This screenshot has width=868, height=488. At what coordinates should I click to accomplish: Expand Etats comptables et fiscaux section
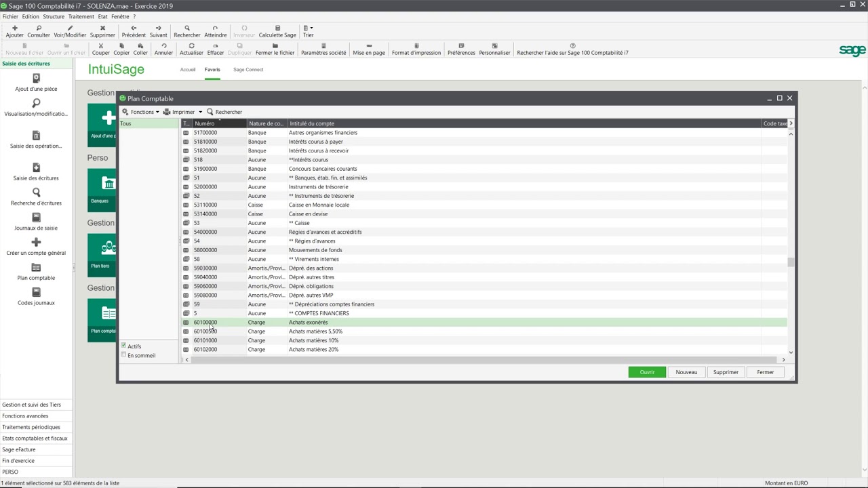coord(35,438)
